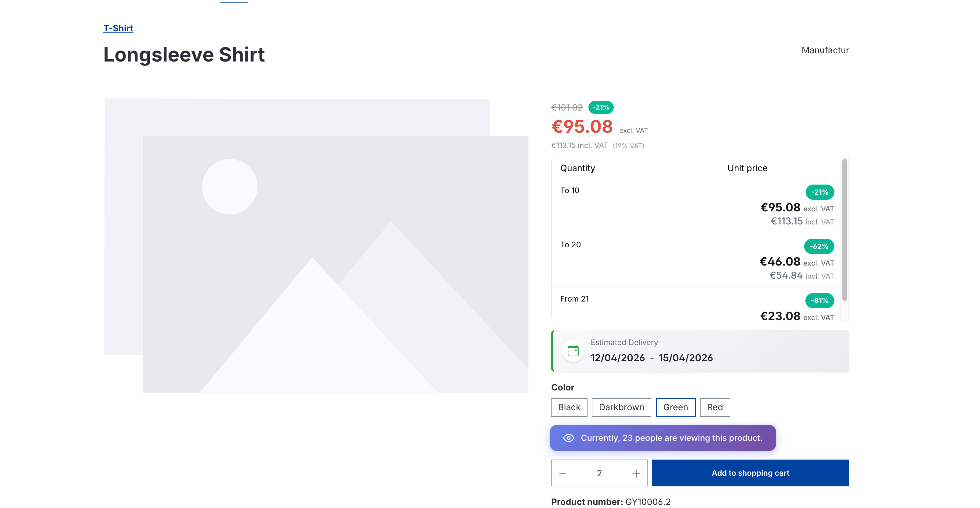Click the quantity input field showing 2
This screenshot has height=508, width=980.
[599, 473]
